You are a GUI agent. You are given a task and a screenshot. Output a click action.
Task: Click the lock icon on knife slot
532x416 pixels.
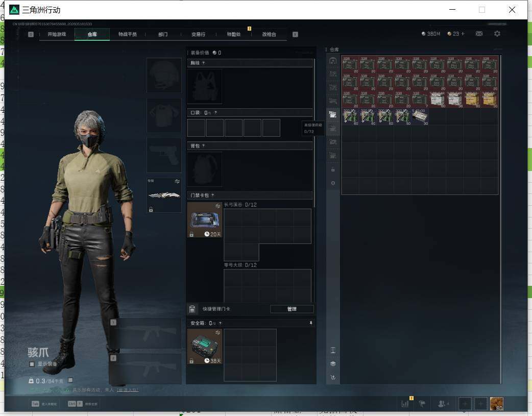click(x=151, y=209)
